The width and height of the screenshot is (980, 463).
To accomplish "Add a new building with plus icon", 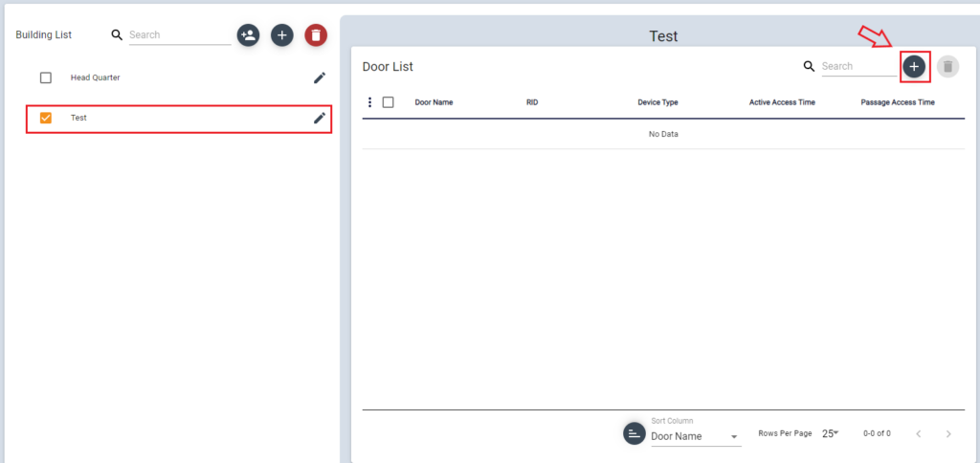I will (281, 35).
